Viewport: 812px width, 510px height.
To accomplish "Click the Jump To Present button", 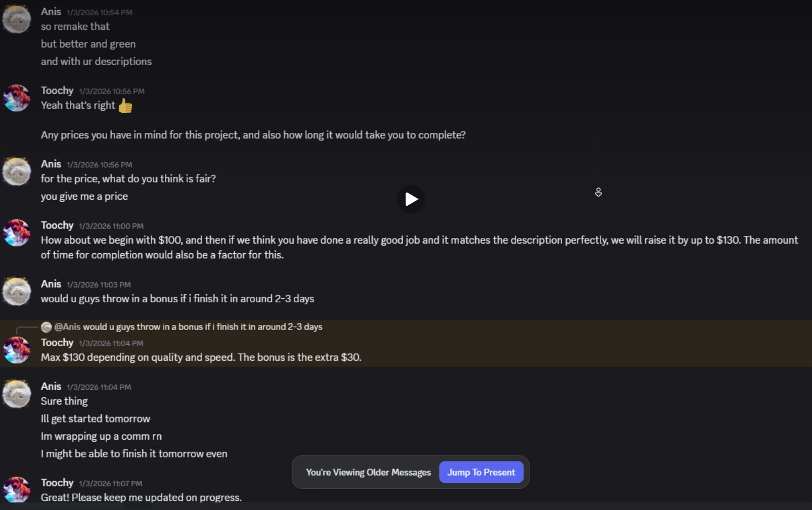I will tap(481, 472).
